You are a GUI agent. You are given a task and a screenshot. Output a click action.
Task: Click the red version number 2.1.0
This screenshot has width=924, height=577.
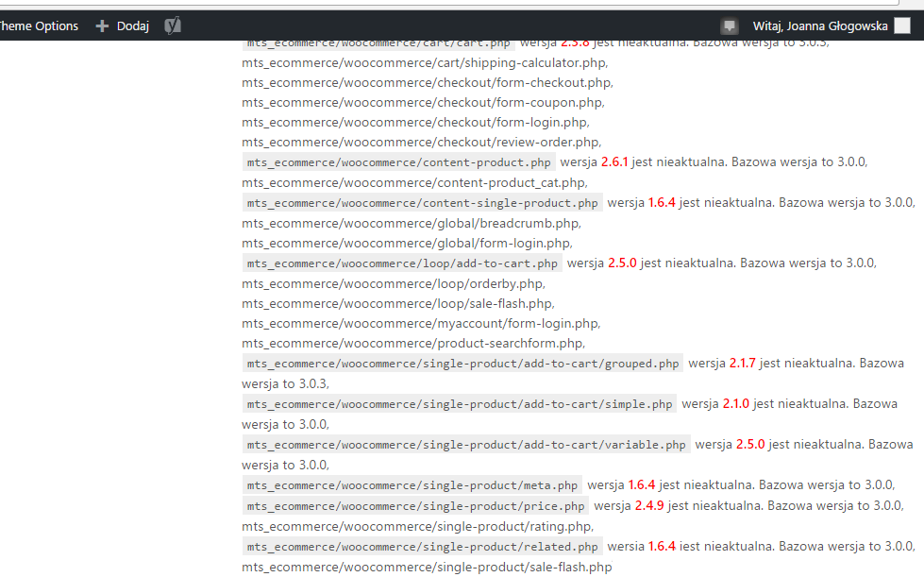tap(736, 404)
